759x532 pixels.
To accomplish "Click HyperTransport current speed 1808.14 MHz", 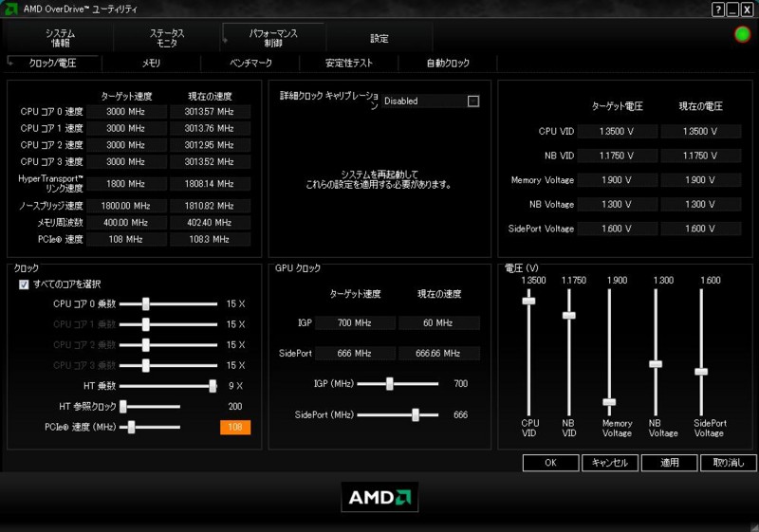I will tap(210, 184).
